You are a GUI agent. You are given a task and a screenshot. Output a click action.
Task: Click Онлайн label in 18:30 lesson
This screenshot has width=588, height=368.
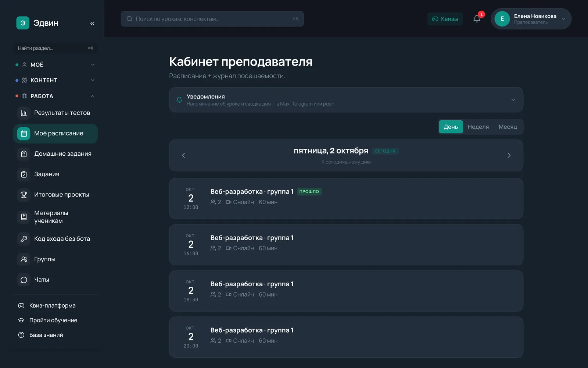tap(243, 295)
